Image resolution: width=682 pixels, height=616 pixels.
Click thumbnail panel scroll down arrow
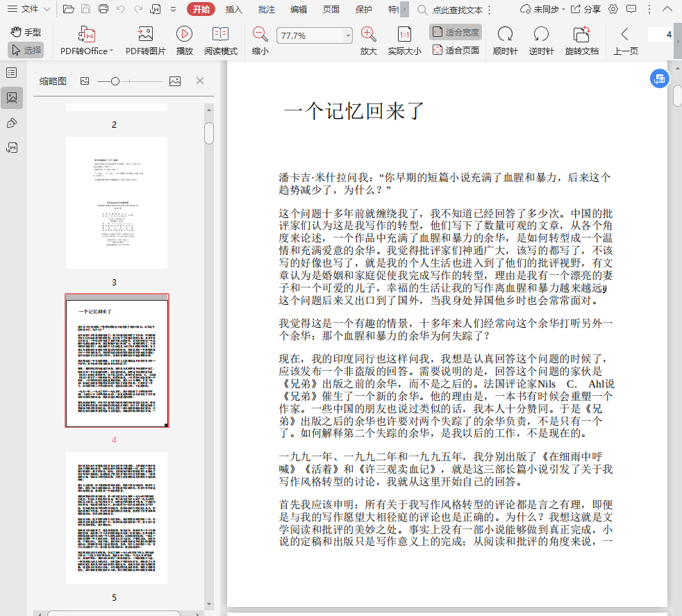[x=209, y=603]
